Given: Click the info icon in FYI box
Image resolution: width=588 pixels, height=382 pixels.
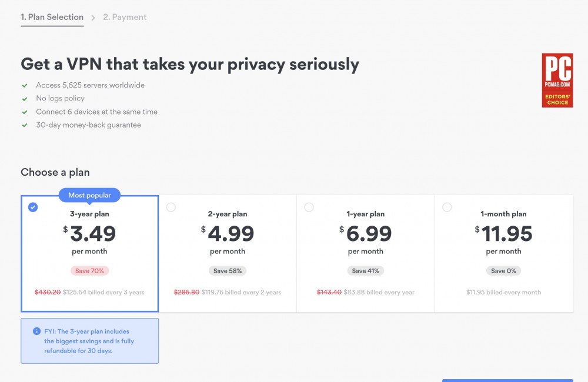Looking at the screenshot, I should 36,331.
